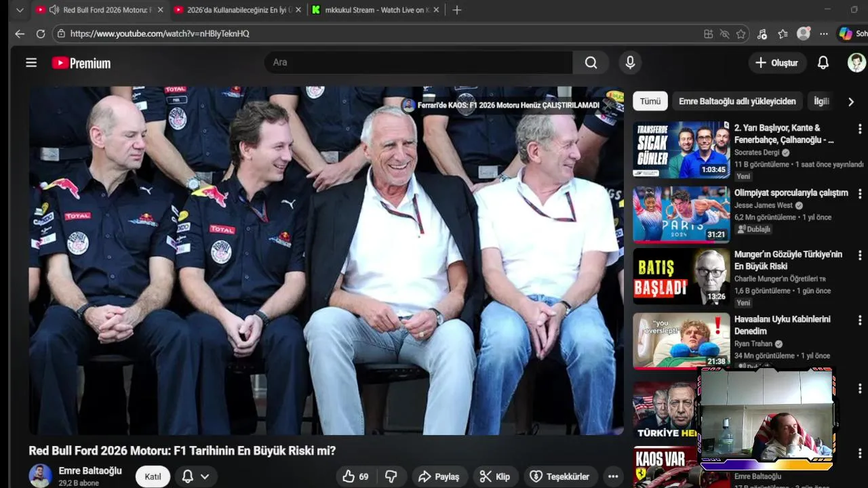
Task: Open the media control music note icon
Action: 762,33
